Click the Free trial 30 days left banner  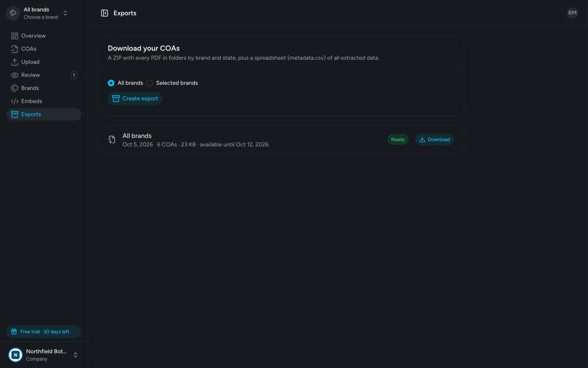pyautogui.click(x=44, y=331)
